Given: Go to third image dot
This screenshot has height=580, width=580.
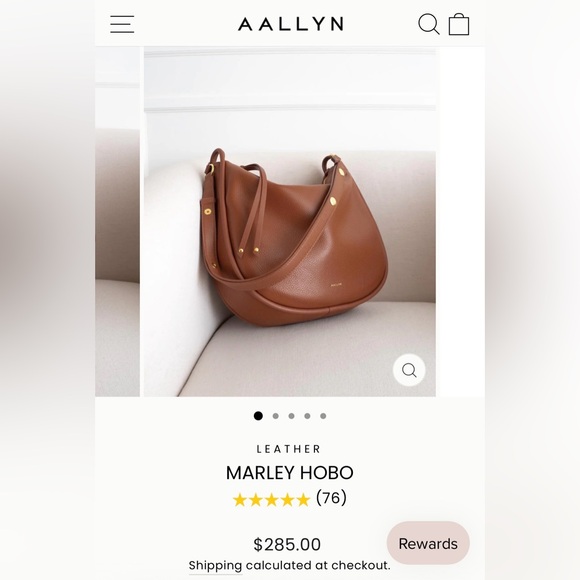Looking at the screenshot, I should 291,416.
